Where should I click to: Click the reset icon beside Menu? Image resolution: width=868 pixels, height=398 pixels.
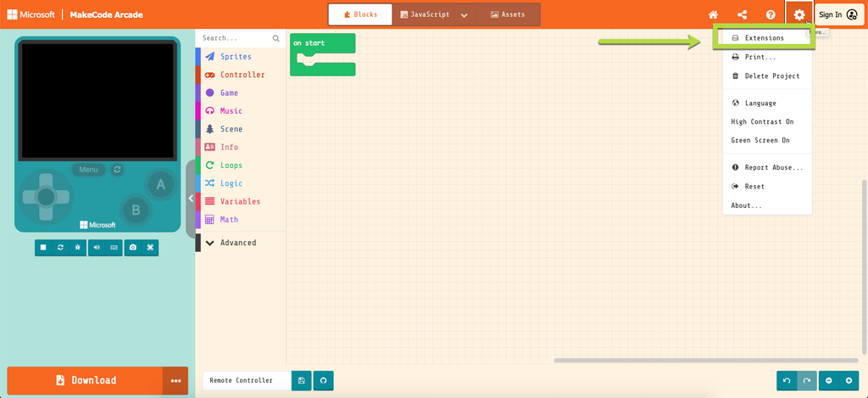point(117,170)
